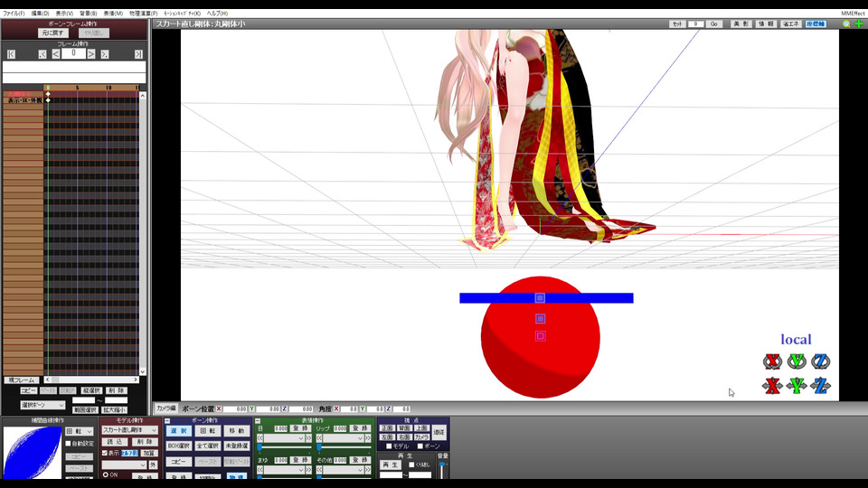
Task: Toggle the 表示 model display checkbox
Action: 105,453
